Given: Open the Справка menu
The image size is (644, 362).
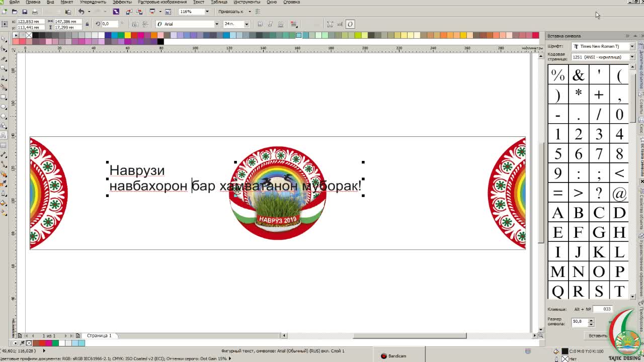Looking at the screenshot, I should 292,2.
